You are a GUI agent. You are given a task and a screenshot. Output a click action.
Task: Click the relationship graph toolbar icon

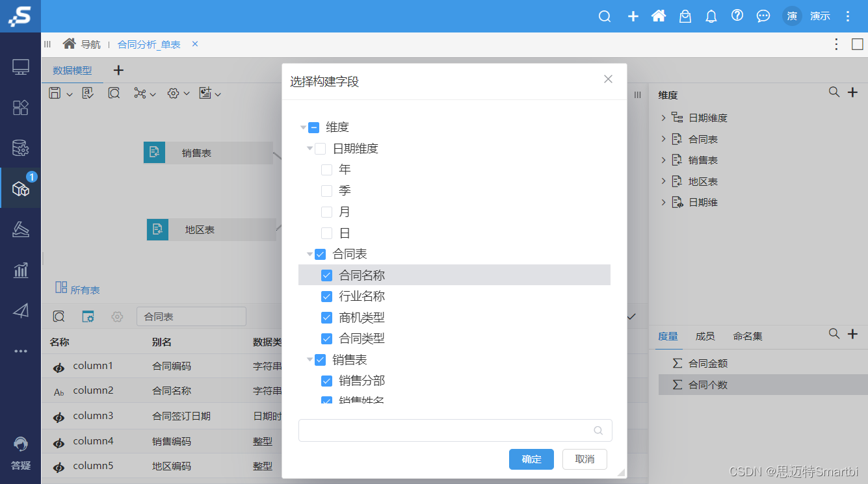(140, 94)
